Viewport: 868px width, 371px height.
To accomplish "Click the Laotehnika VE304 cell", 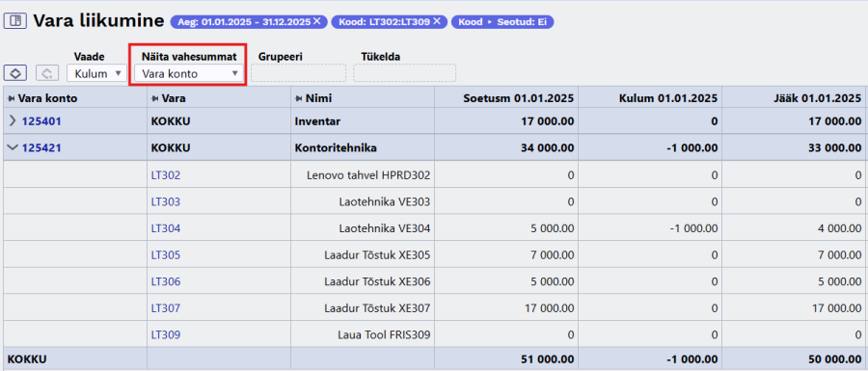I will pos(363,228).
